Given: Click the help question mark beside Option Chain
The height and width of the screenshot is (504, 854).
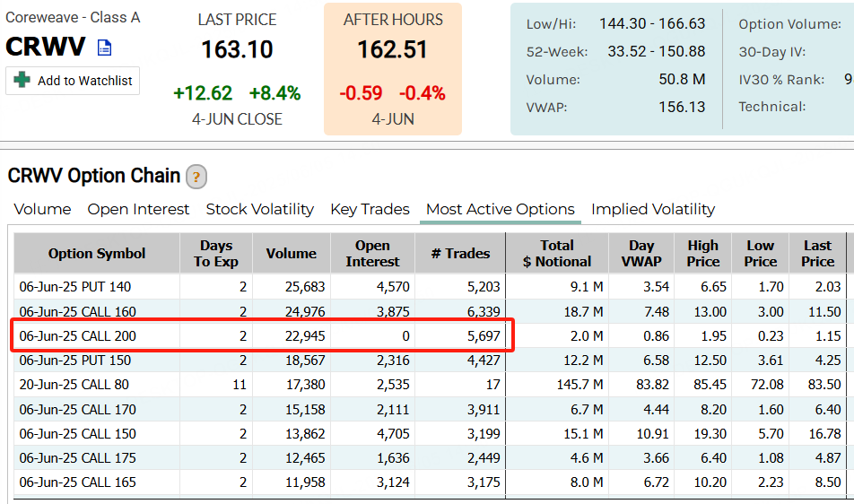Looking at the screenshot, I should (x=196, y=177).
